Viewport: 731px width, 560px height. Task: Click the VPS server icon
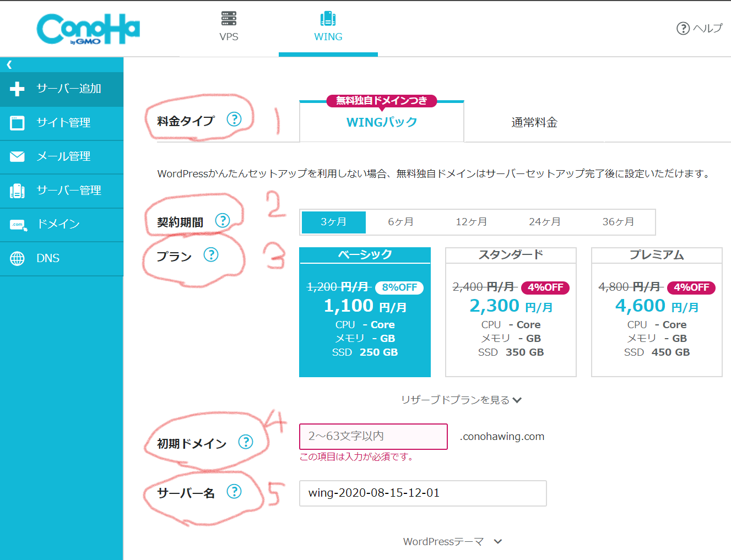pos(229,18)
